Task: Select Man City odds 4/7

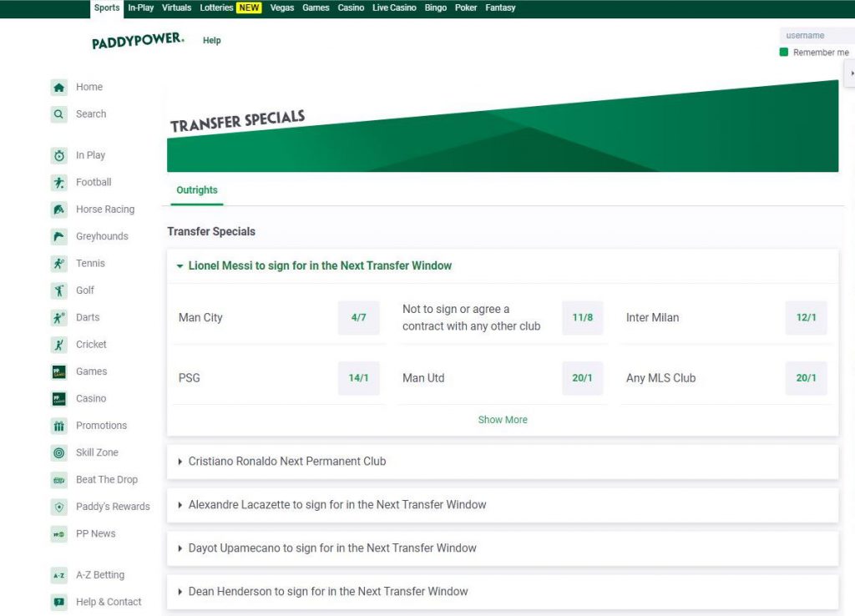Action: point(359,317)
